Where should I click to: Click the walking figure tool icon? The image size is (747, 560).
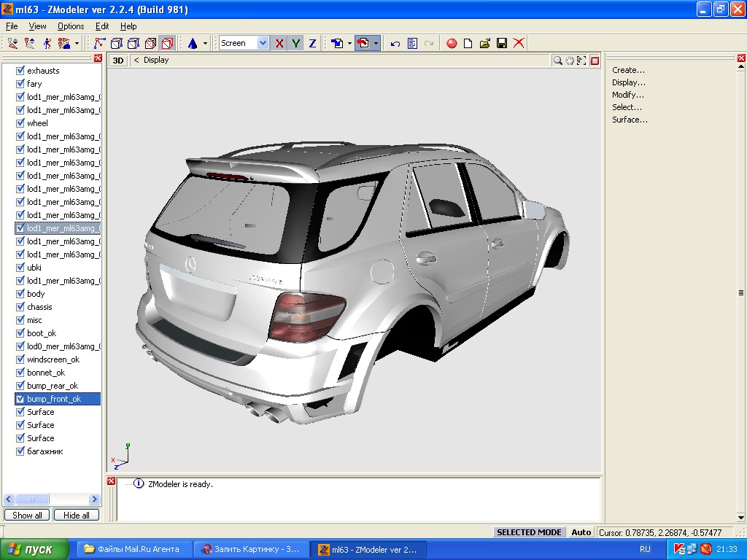tap(47, 43)
